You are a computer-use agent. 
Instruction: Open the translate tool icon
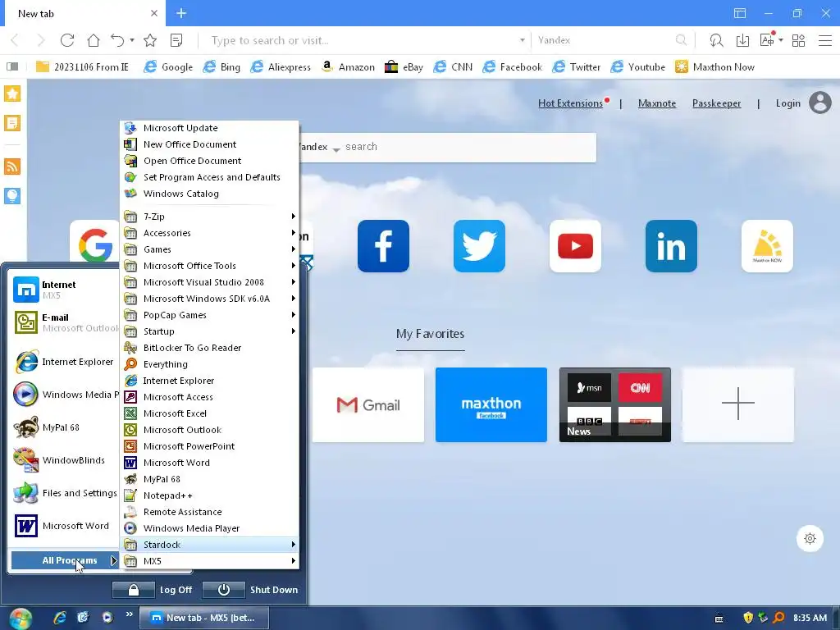tap(767, 40)
